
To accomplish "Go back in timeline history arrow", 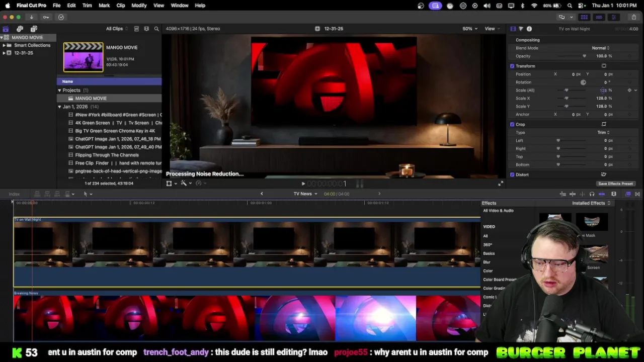I will tap(262, 194).
